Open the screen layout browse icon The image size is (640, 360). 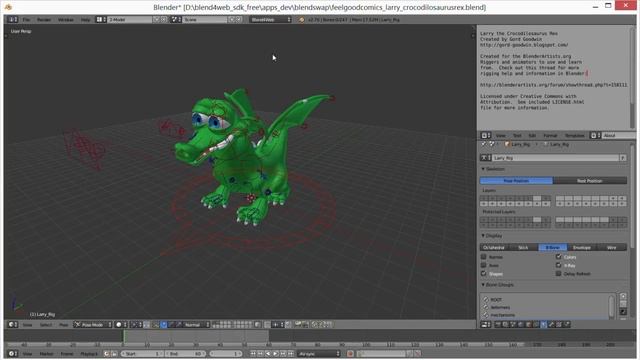[x=101, y=19]
